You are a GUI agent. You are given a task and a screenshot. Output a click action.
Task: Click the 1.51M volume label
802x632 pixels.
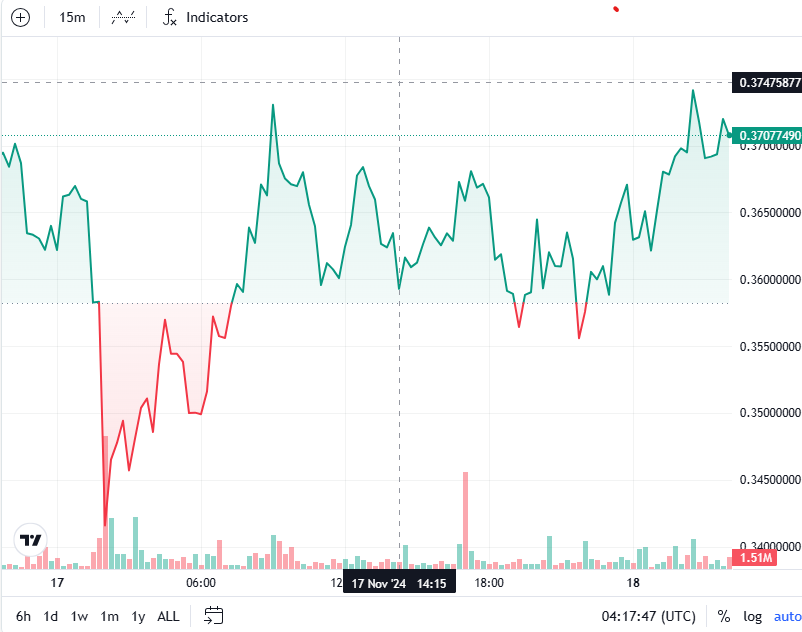pyautogui.click(x=752, y=557)
